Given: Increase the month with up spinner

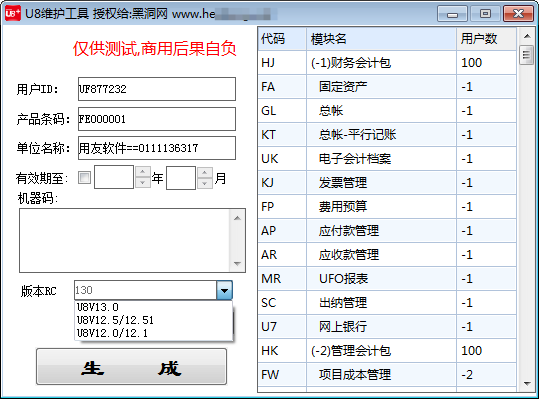Looking at the screenshot, I should [x=205, y=172].
